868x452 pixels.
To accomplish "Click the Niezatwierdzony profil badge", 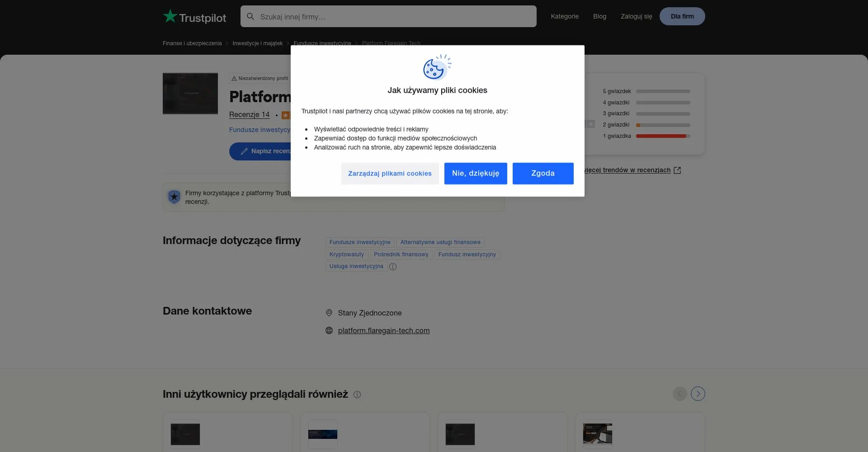I will point(260,78).
